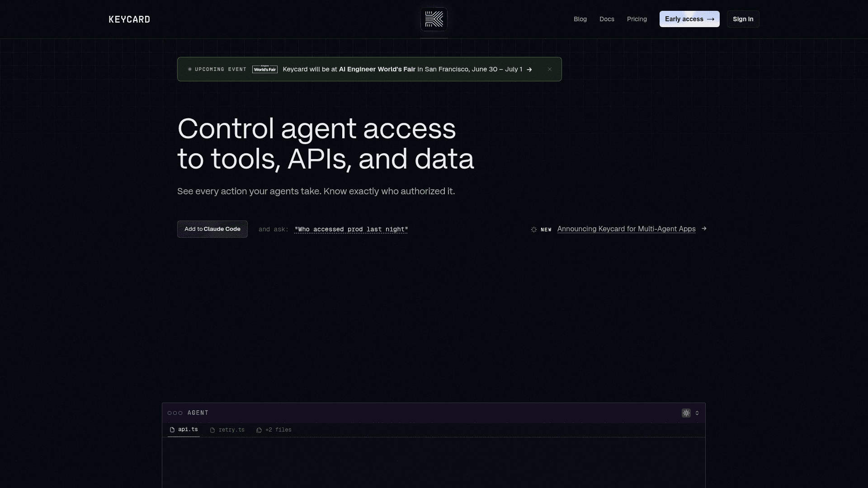Click the sparkle NEW icon
868x488 pixels.
(x=534, y=230)
